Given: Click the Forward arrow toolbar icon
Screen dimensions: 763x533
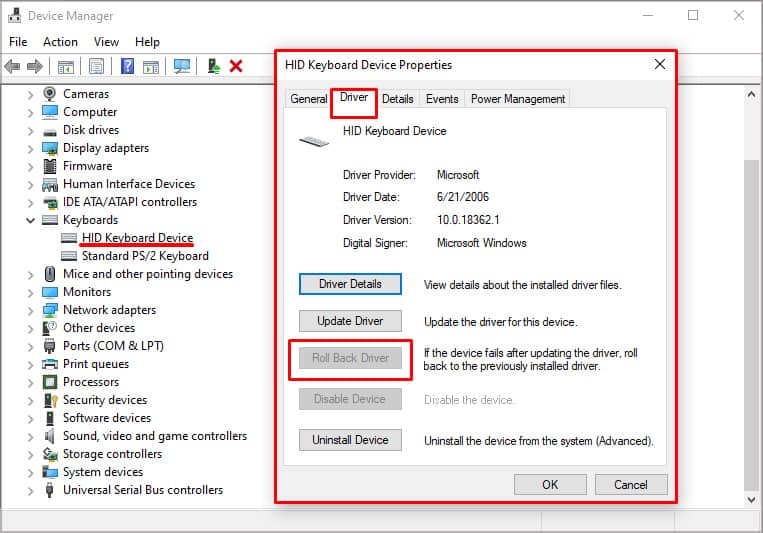Looking at the screenshot, I should (x=35, y=66).
